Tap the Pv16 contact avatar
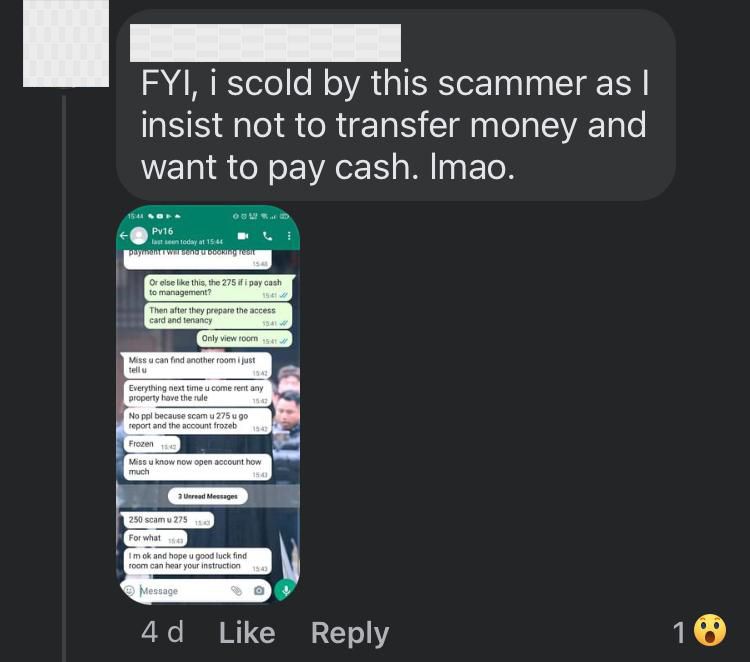 coord(139,235)
